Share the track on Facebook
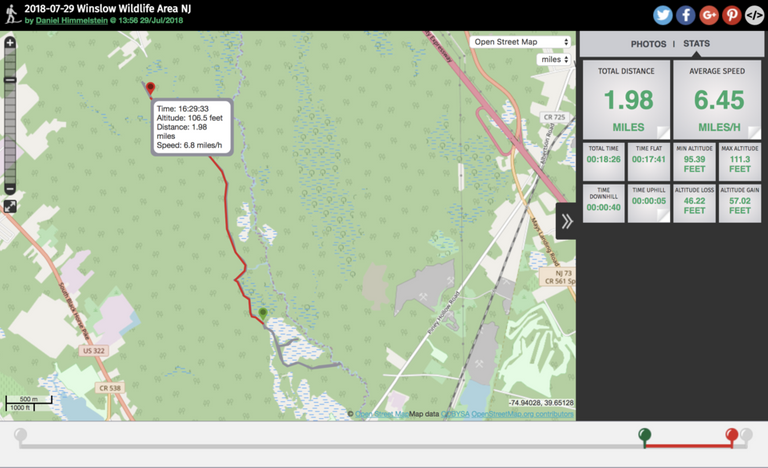The height and width of the screenshot is (468, 768). pyautogui.click(x=686, y=15)
